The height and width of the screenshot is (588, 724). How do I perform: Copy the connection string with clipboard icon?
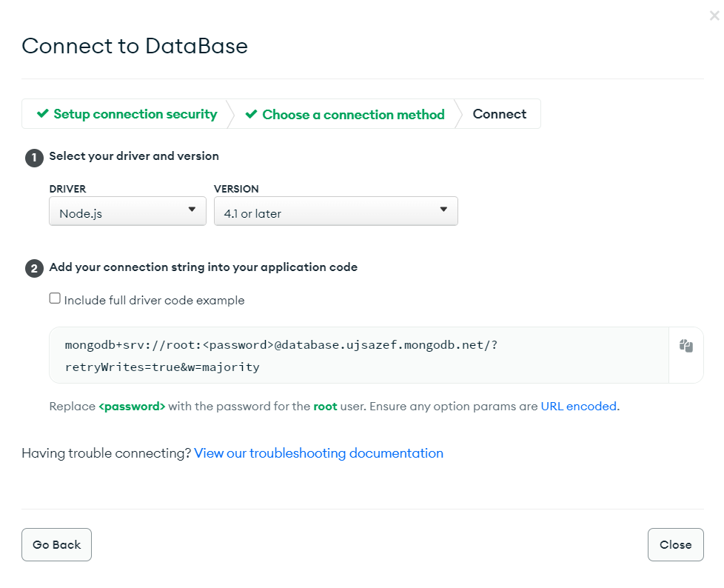click(x=686, y=346)
